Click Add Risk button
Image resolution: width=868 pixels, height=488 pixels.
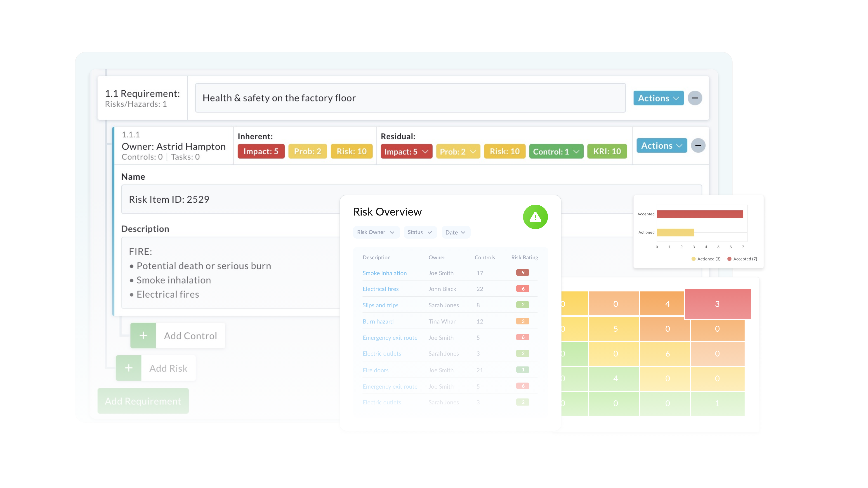pyautogui.click(x=156, y=368)
